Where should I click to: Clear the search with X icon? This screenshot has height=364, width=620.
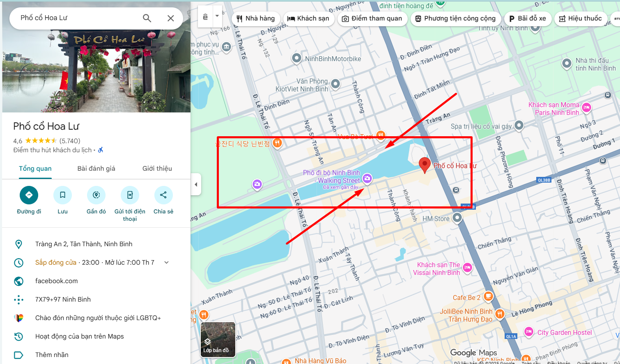point(171,18)
